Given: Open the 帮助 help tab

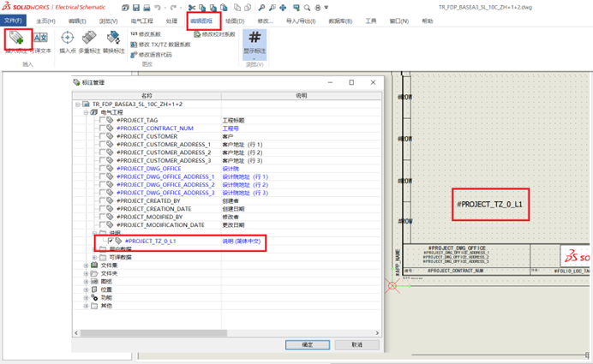Looking at the screenshot, I should click(428, 21).
